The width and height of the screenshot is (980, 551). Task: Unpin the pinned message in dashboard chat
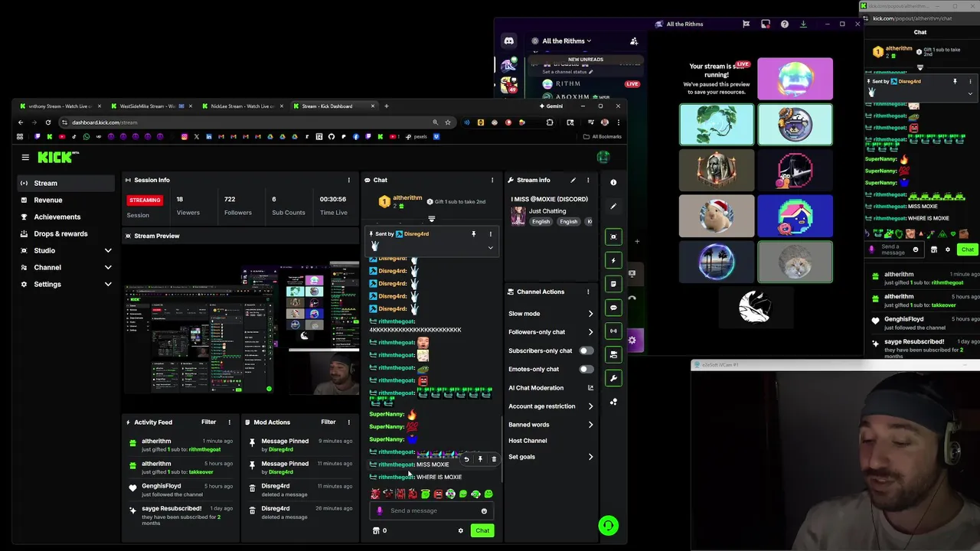tap(473, 234)
